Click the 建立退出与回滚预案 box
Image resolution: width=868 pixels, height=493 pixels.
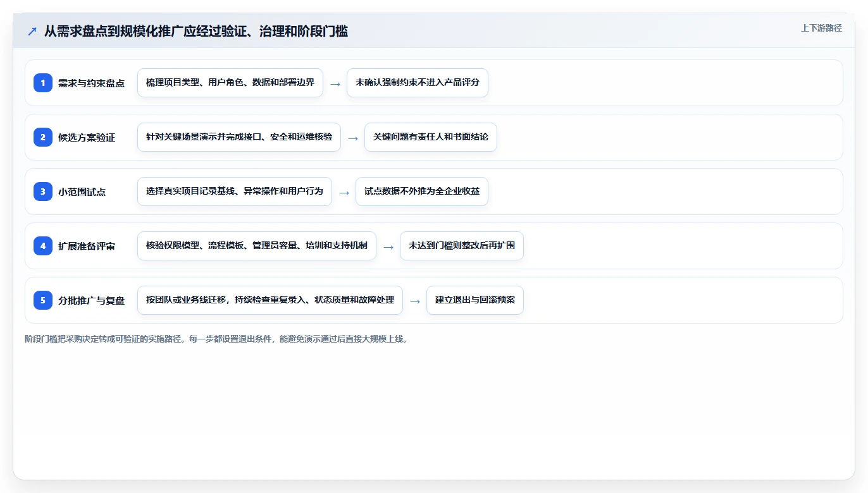point(475,300)
